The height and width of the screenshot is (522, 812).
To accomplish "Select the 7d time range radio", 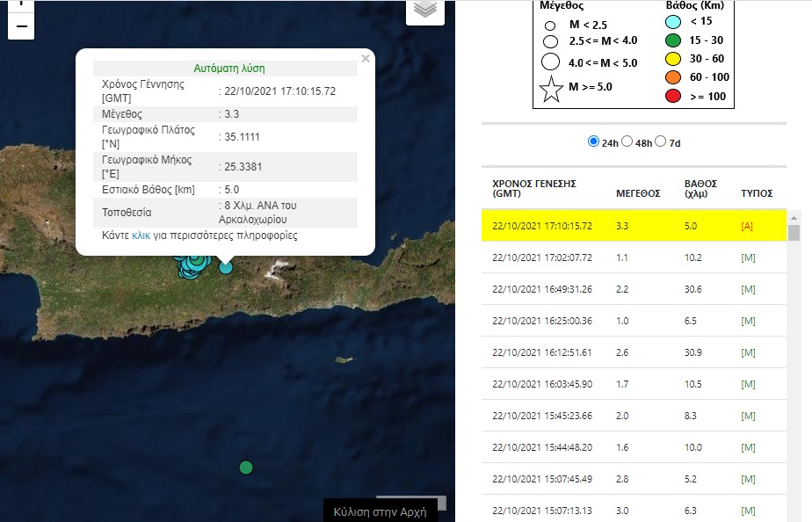I will click(x=661, y=142).
